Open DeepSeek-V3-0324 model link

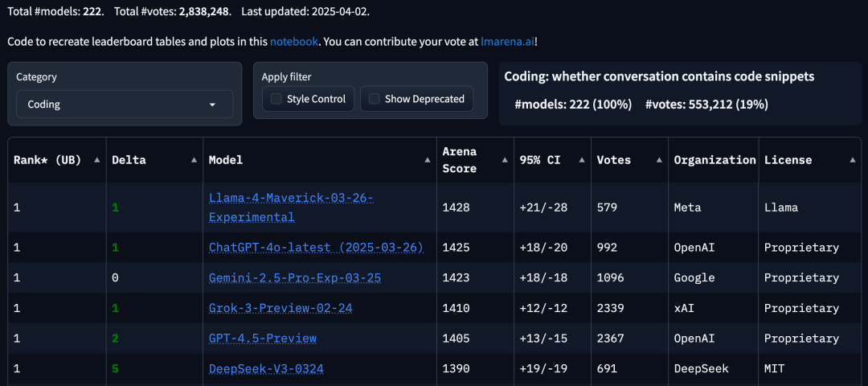pos(266,369)
